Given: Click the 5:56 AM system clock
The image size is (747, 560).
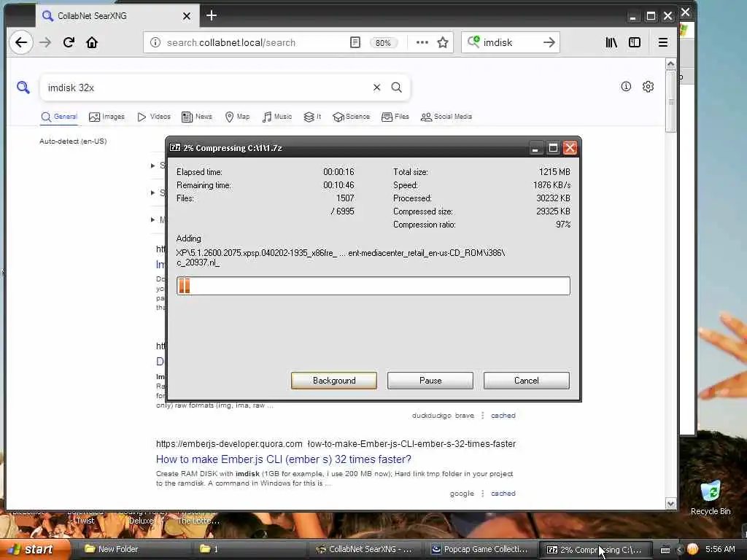Looking at the screenshot, I should click(720, 550).
